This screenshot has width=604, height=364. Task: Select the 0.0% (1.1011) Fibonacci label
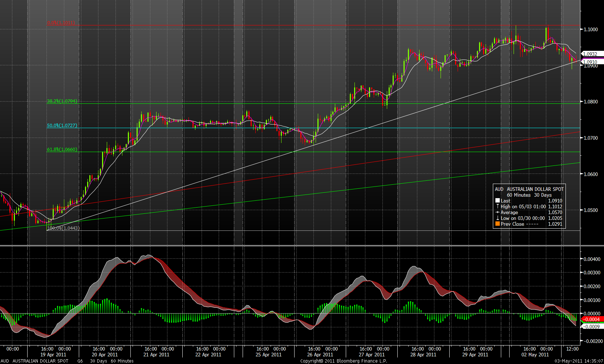pyautogui.click(x=61, y=23)
